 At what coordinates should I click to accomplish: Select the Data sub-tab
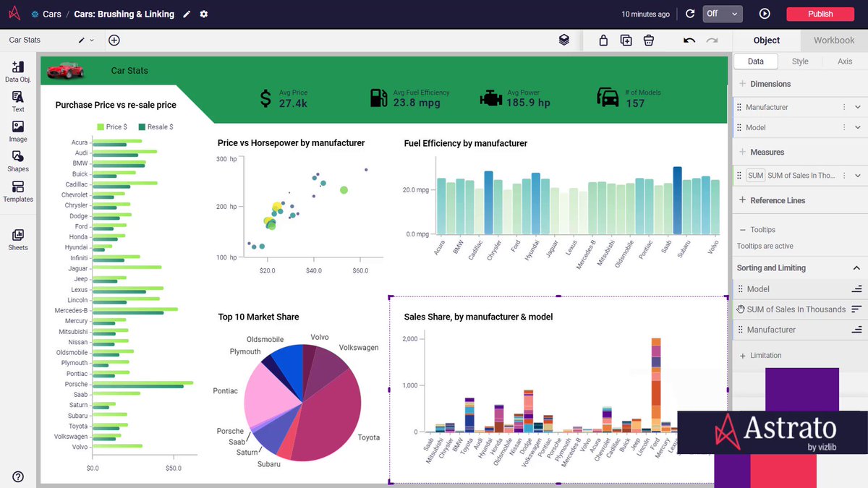pos(756,62)
